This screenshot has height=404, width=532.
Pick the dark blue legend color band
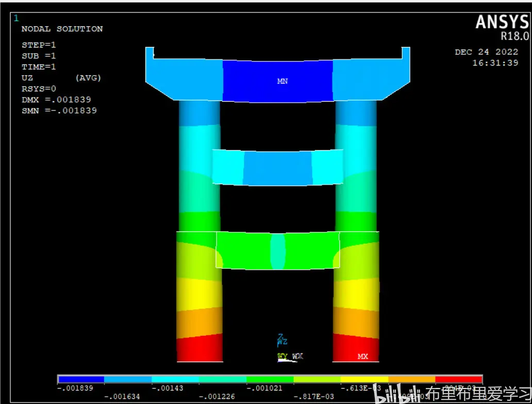point(81,379)
